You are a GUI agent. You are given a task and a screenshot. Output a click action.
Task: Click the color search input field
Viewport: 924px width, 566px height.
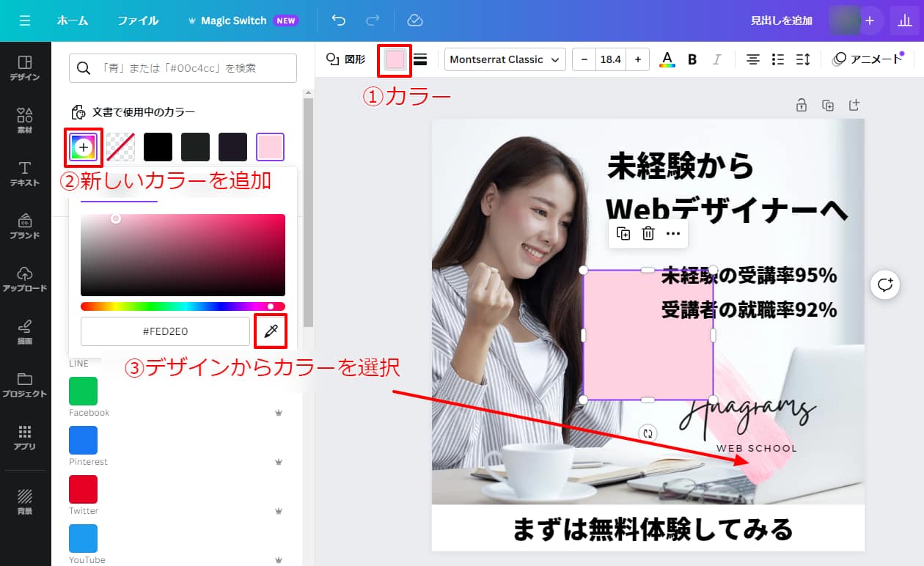pyautogui.click(x=183, y=68)
